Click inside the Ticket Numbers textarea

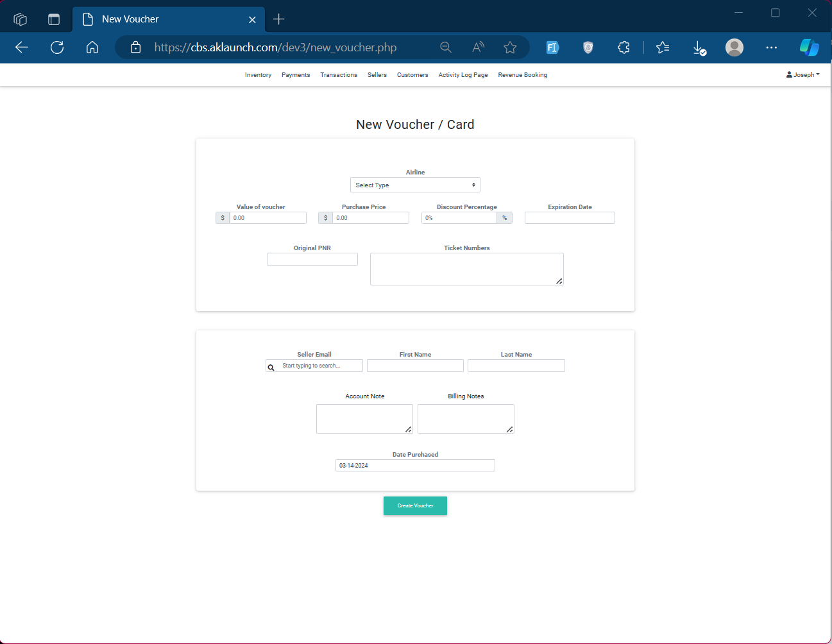click(x=466, y=269)
